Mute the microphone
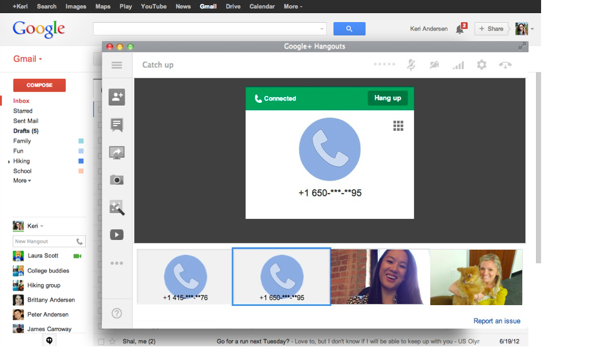Viewport: 608px width, 364px height. (411, 65)
